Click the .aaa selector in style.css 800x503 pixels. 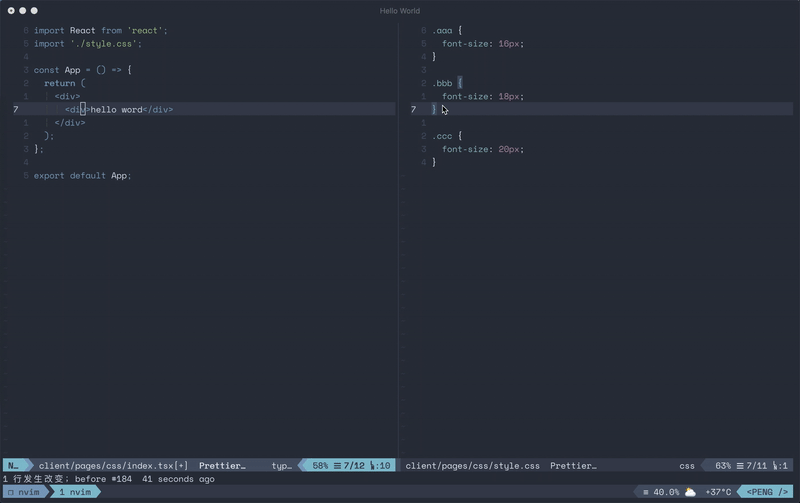tap(442, 31)
